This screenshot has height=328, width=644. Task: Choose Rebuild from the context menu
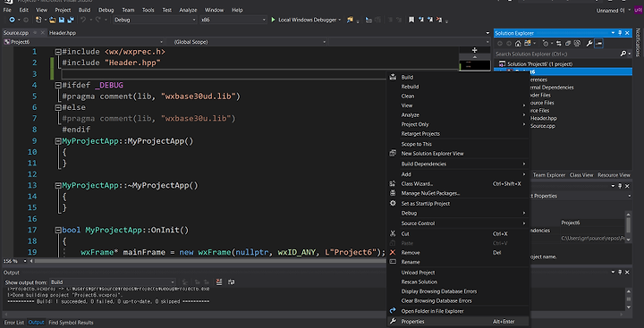[410, 87]
